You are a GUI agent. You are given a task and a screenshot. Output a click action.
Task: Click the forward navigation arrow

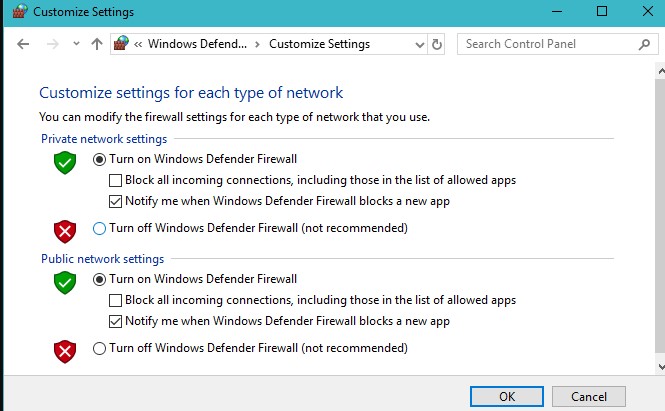tap(53, 44)
